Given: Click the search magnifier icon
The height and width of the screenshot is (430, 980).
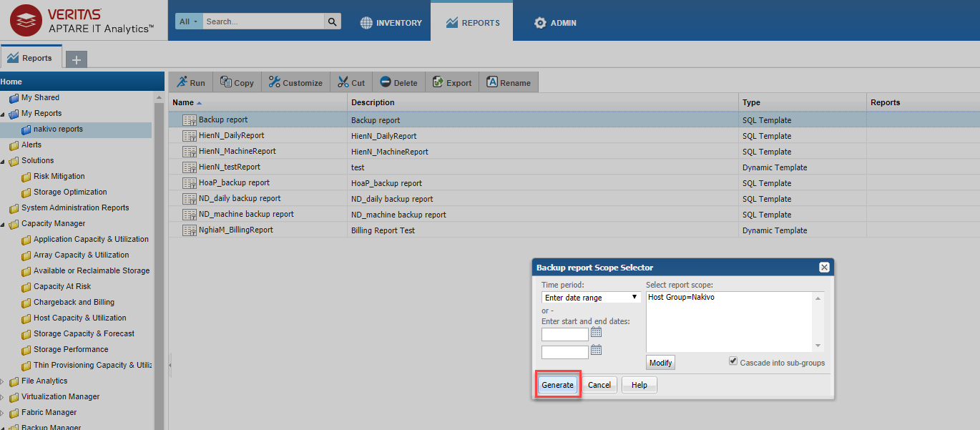Looking at the screenshot, I should [x=332, y=21].
